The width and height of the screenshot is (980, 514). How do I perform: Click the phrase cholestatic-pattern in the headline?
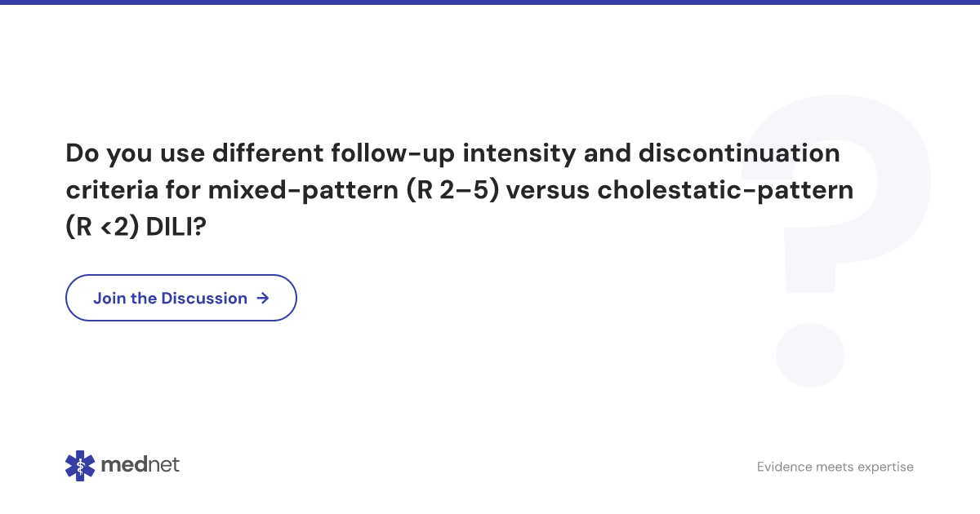pos(725,190)
